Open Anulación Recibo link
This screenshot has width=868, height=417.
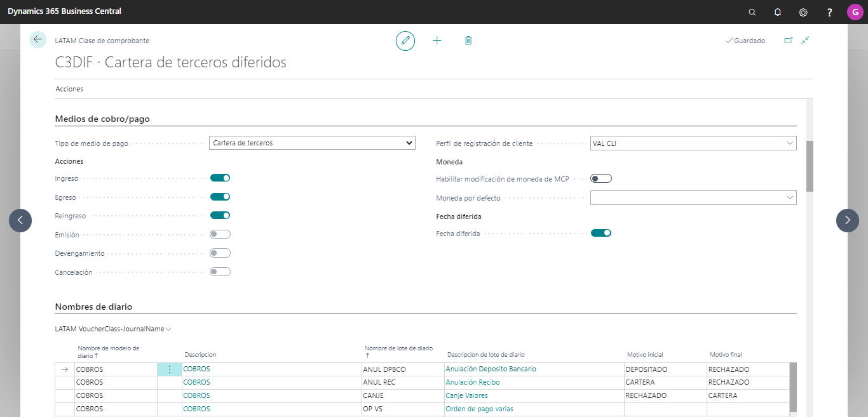[473, 382]
